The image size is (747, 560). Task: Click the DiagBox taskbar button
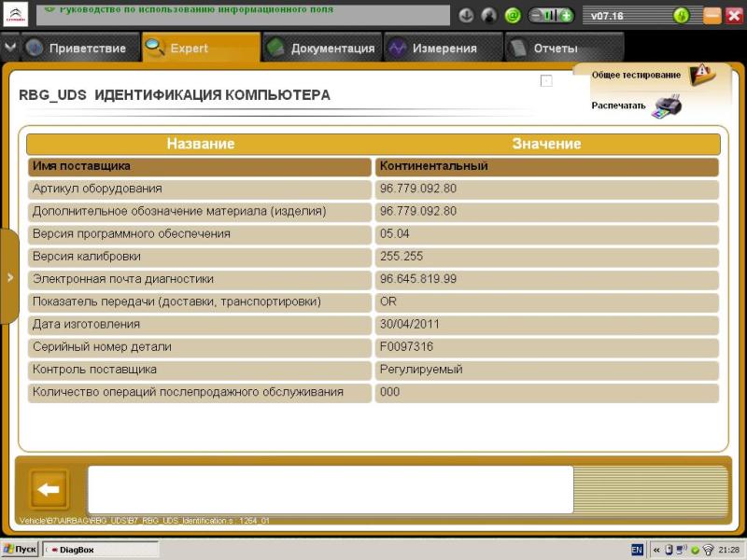click(101, 550)
